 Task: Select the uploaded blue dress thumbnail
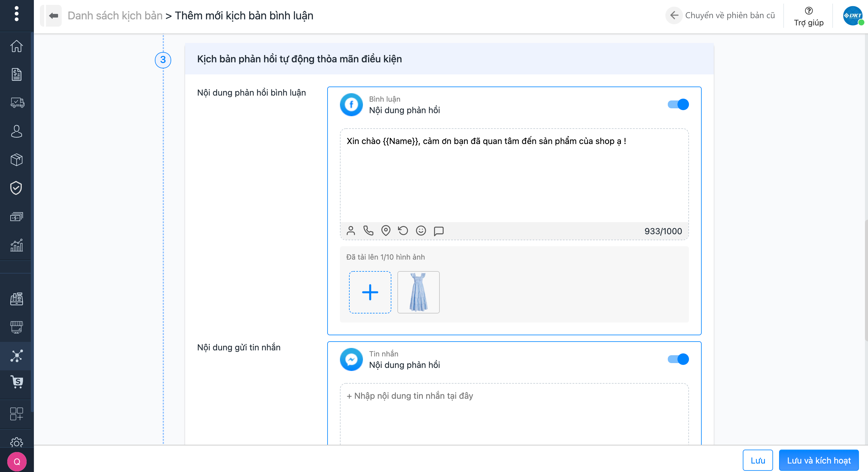tap(418, 292)
